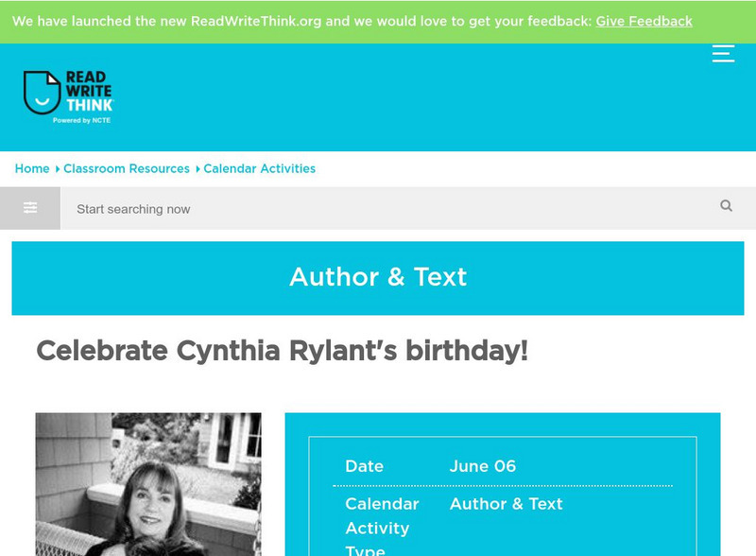Click the 'Powered by NCTE' logo text
756x556 pixels.
pyautogui.click(x=82, y=121)
